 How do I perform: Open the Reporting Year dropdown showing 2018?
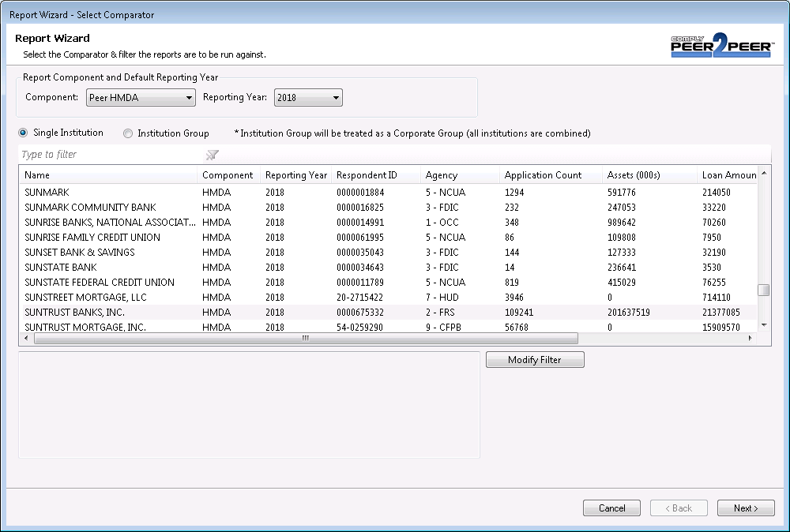[x=308, y=98]
